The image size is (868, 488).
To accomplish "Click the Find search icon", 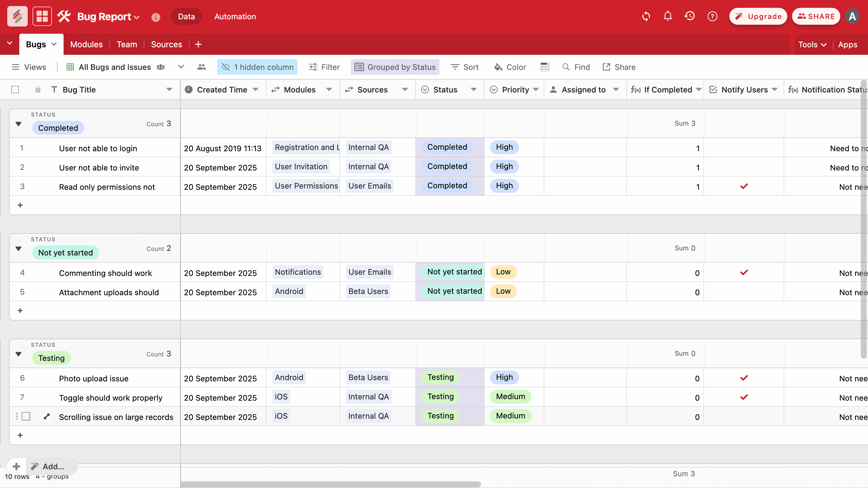I will (566, 67).
